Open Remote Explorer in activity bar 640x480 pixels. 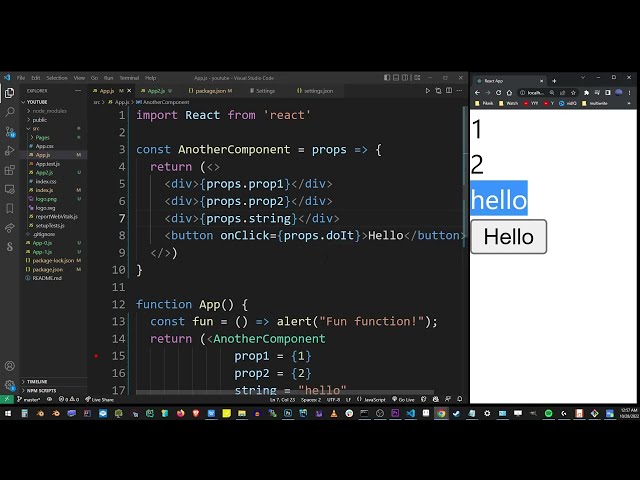click(x=9, y=189)
